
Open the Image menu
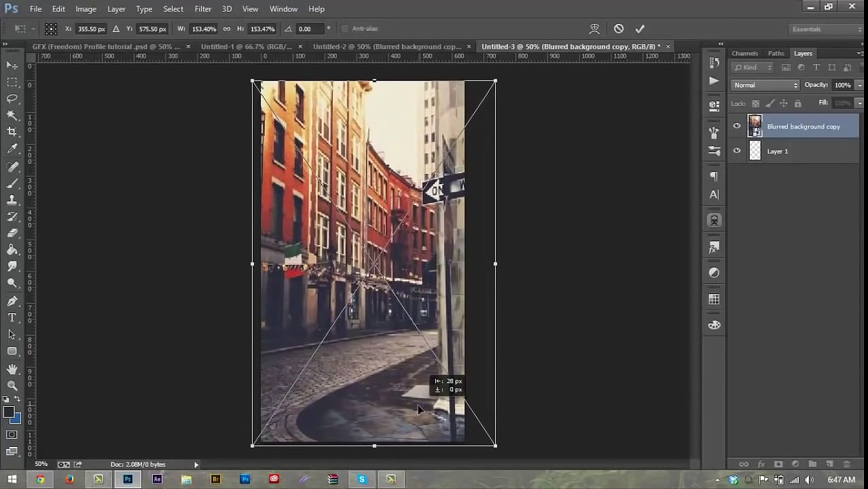tap(86, 9)
